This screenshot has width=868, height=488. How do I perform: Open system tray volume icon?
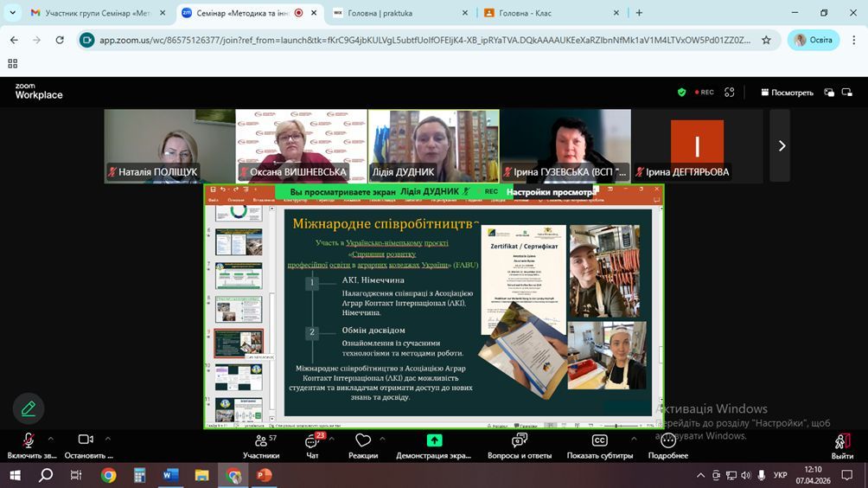click(746, 475)
